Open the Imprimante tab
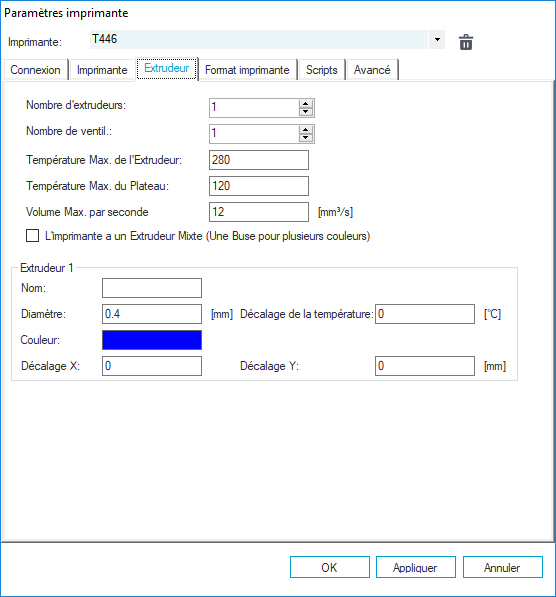556x597 pixels. (102, 70)
